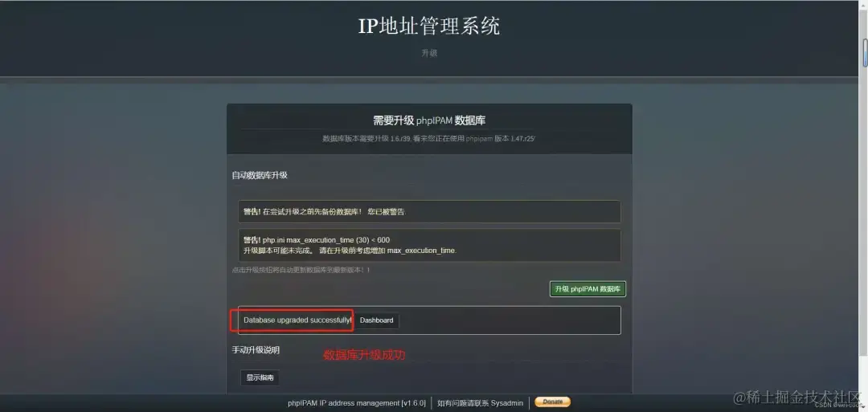Expand the 显示指南 manual instructions
The image size is (868, 412).
(x=260, y=377)
